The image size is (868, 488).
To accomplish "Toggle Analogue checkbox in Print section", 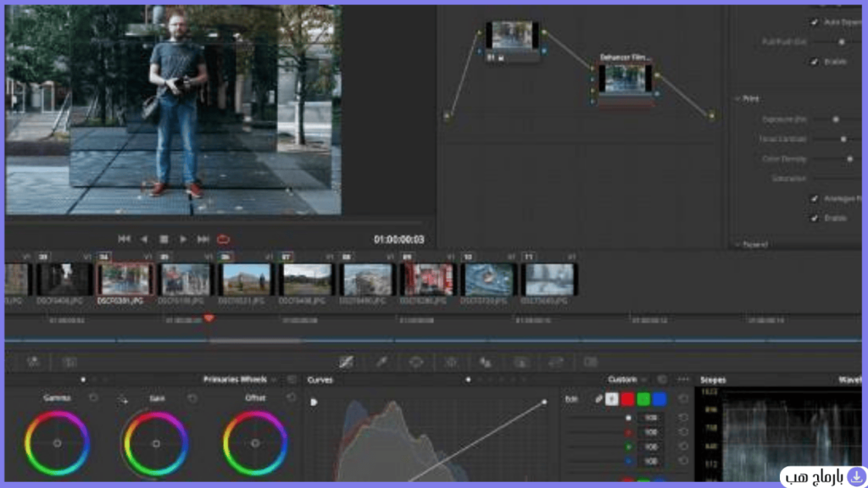I will [x=815, y=198].
